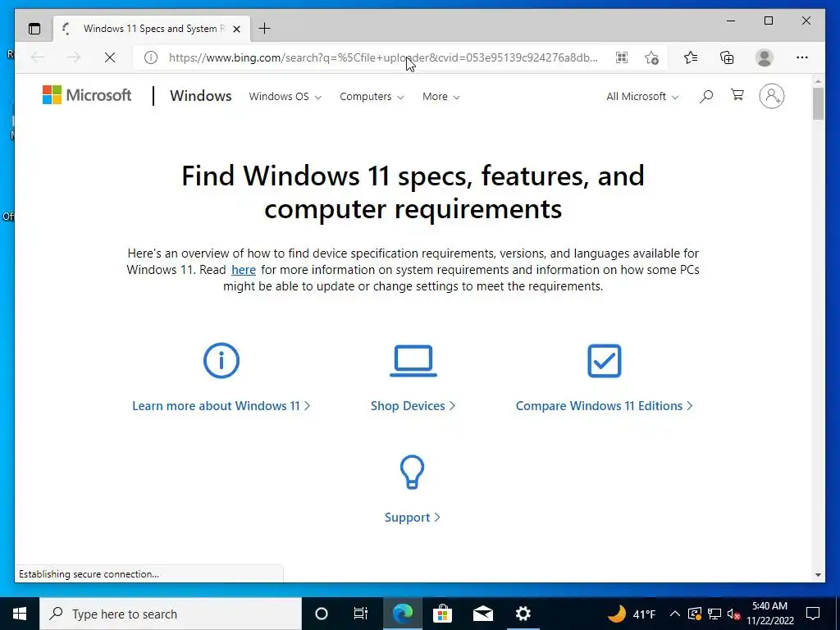Viewport: 840px width, 630px height.
Task: Open the shopping cart
Action: (737, 95)
